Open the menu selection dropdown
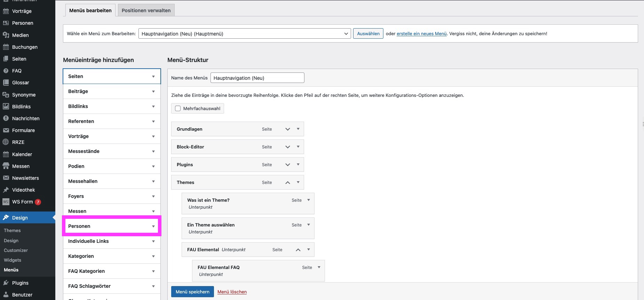This screenshot has width=644, height=300. [x=244, y=34]
